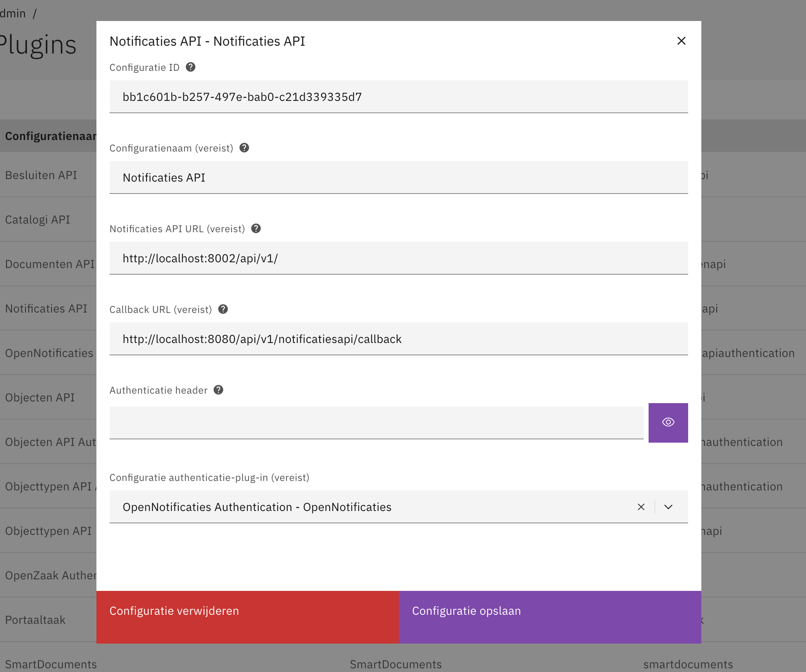Click help icon for Authenticatie header

tap(218, 390)
